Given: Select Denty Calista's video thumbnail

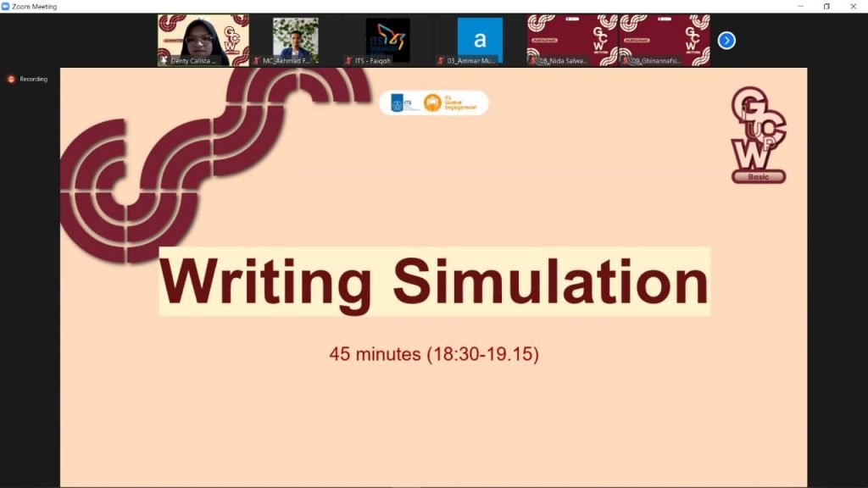Looking at the screenshot, I should (203, 37).
